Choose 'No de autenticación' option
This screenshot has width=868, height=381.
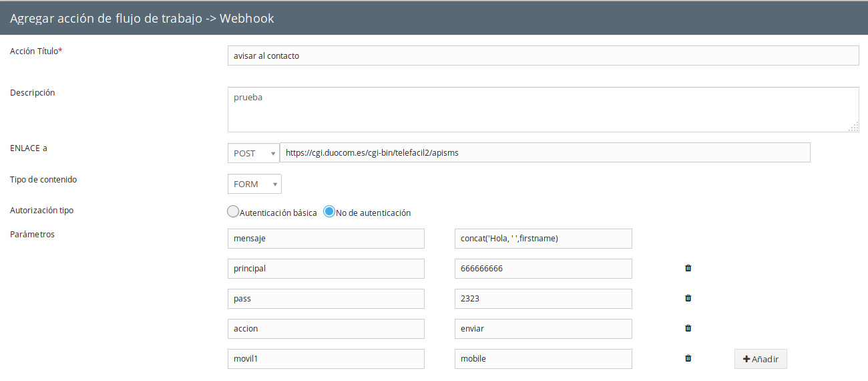[x=329, y=212]
